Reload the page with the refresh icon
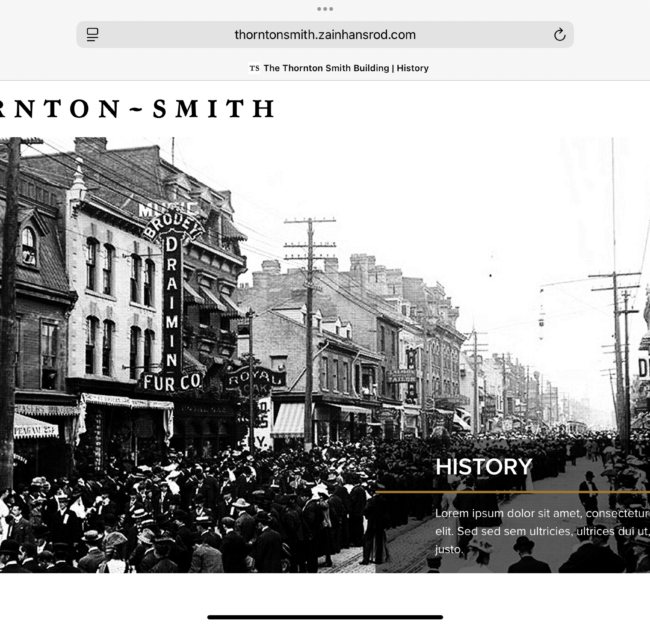The height and width of the screenshot is (625, 650). 559,34
